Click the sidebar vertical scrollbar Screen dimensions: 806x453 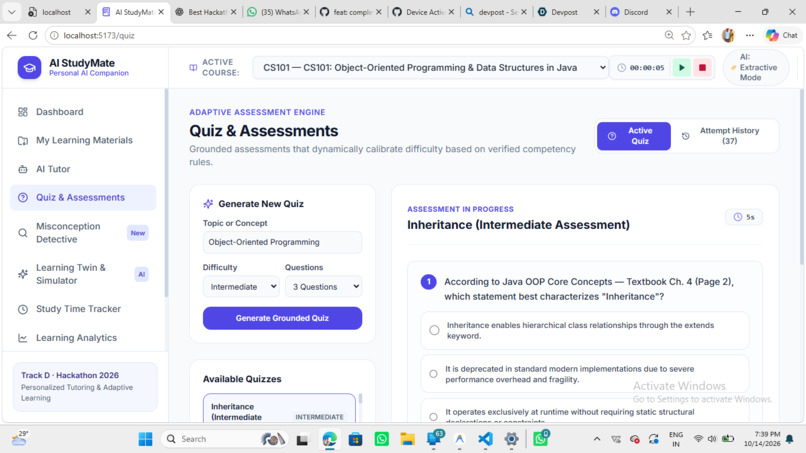tap(166, 193)
